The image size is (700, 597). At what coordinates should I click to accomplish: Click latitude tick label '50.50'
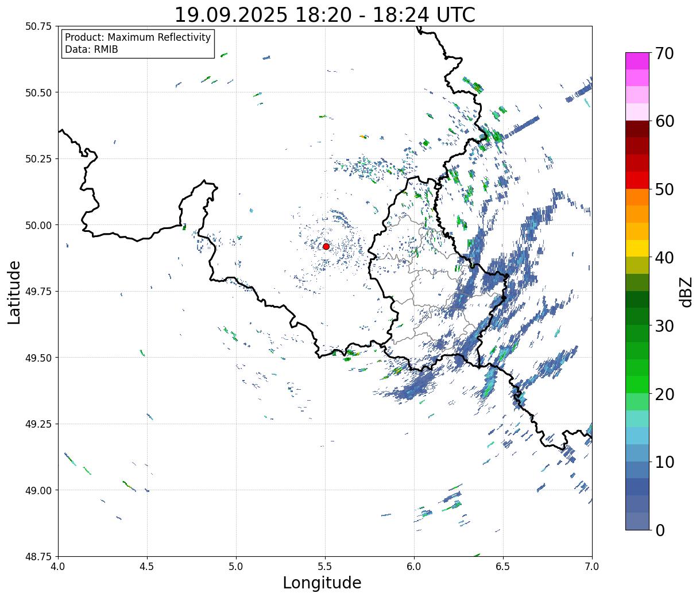[38, 92]
